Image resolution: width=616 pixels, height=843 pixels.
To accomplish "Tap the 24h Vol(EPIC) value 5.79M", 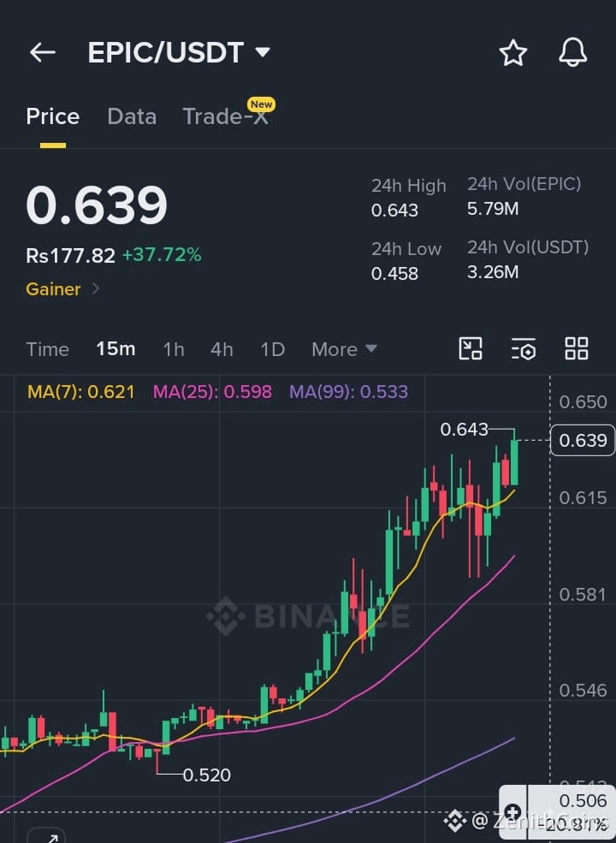I will pos(493,209).
